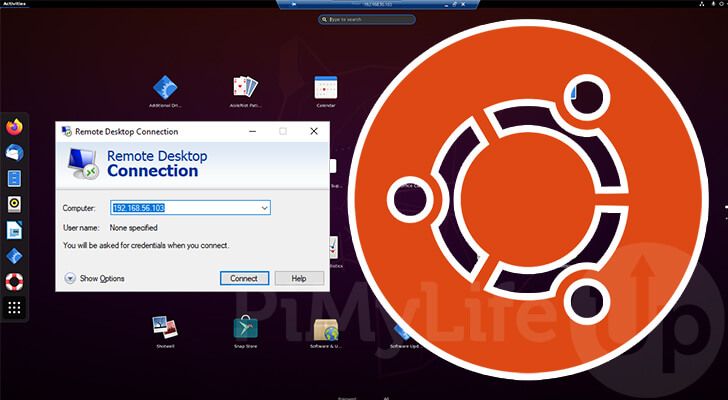
Task: Open the Calendar app icon
Action: 326,87
